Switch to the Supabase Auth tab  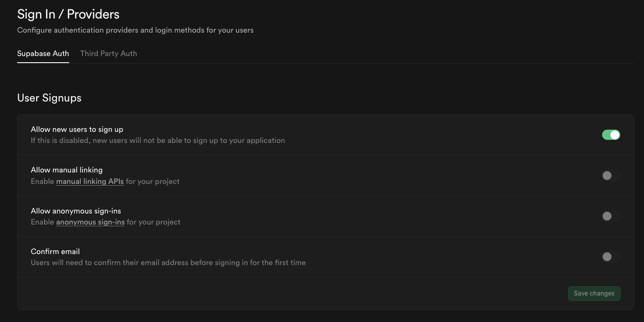tap(43, 53)
